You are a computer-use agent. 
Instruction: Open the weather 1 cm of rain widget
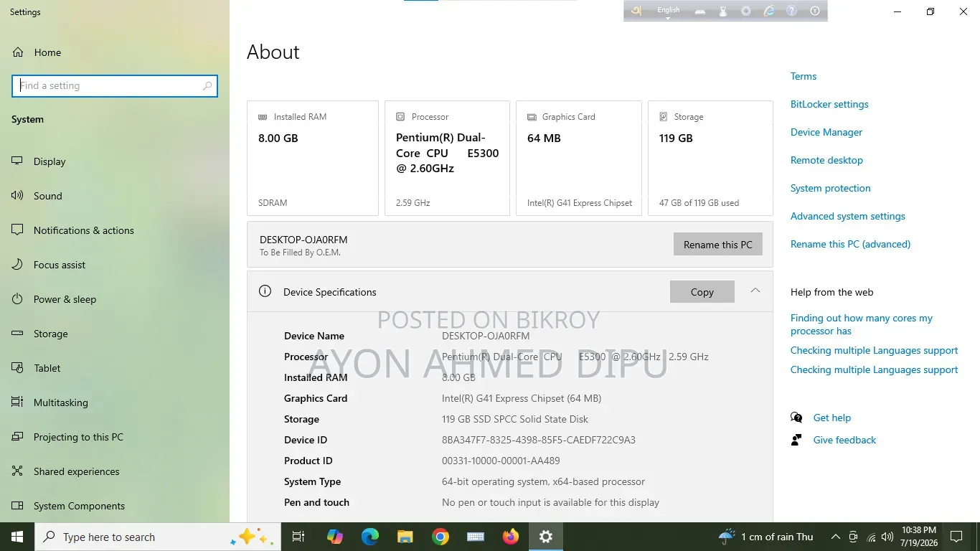pyautogui.click(x=765, y=537)
